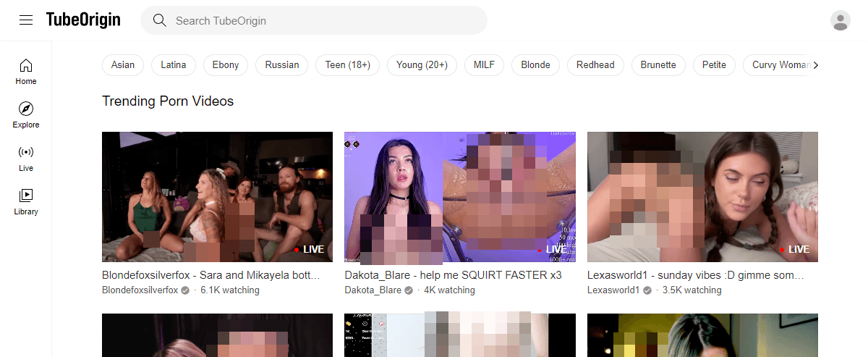Open the Dakota_Blare live stream thumbnail
The width and height of the screenshot is (868, 357).
tap(460, 197)
